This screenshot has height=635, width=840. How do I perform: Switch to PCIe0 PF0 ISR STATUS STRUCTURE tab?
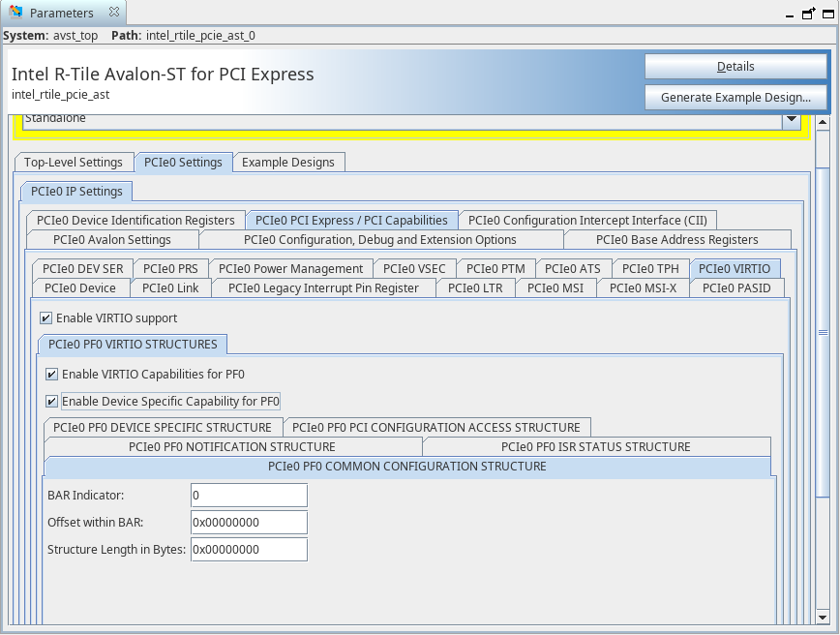pos(596,447)
